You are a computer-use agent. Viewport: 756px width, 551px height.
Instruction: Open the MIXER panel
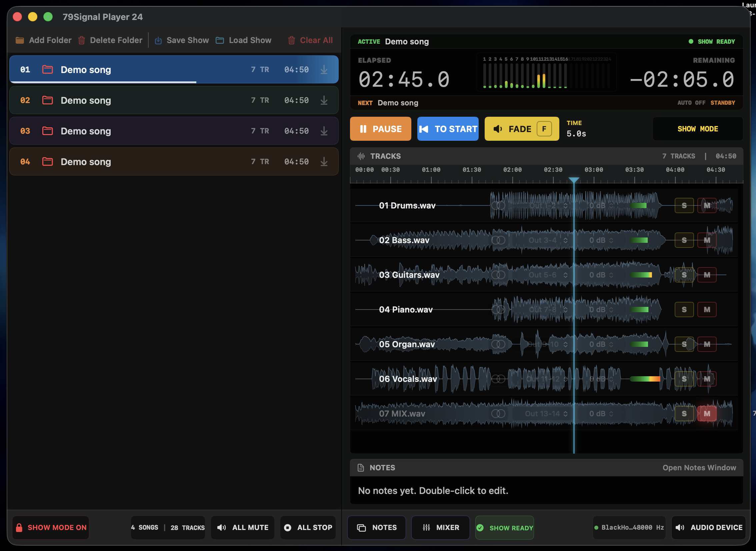441,528
